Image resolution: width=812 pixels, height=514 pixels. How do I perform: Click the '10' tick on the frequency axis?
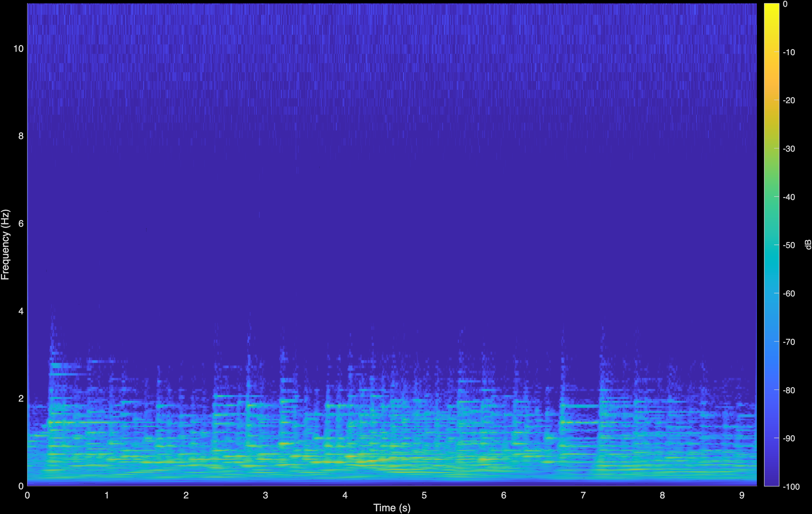tap(19, 48)
